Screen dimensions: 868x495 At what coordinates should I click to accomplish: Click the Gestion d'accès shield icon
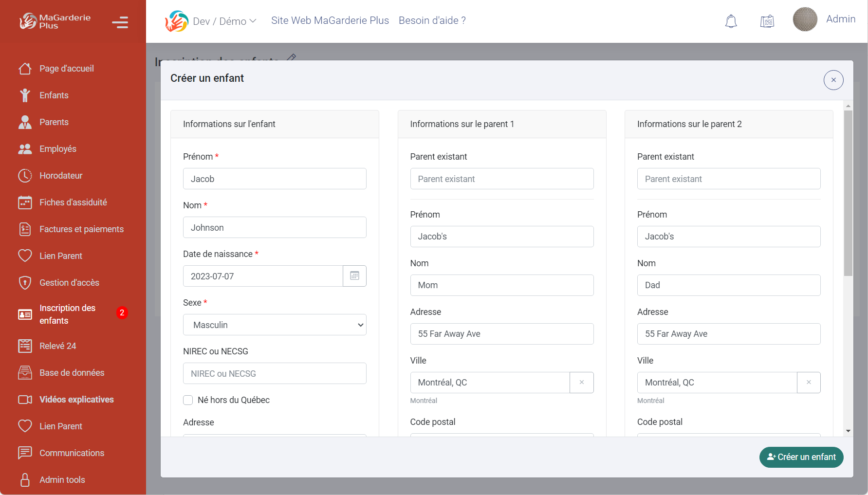[x=25, y=283]
